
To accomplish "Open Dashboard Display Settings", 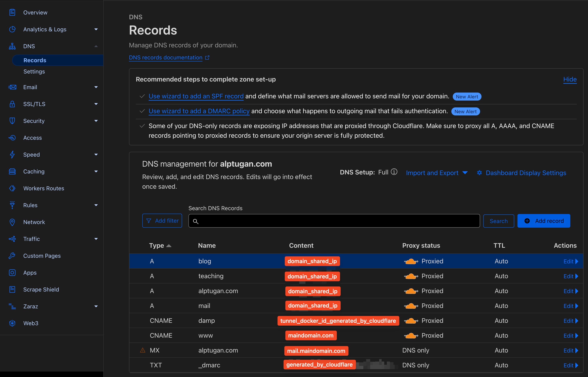I will click(526, 173).
